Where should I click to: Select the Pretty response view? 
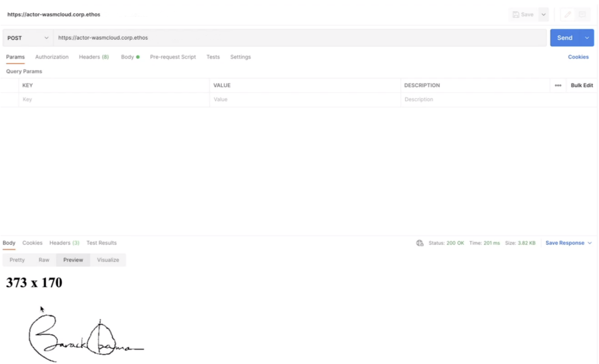point(17,260)
